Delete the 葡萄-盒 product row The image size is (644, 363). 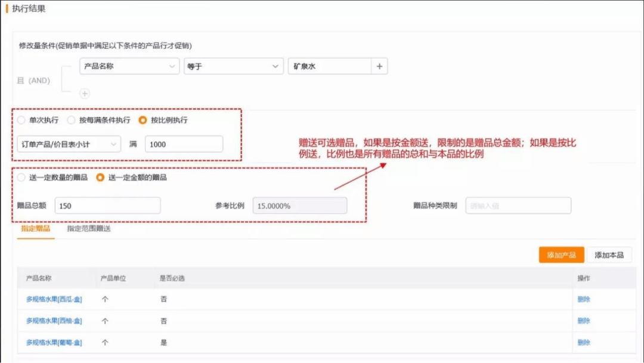584,343
